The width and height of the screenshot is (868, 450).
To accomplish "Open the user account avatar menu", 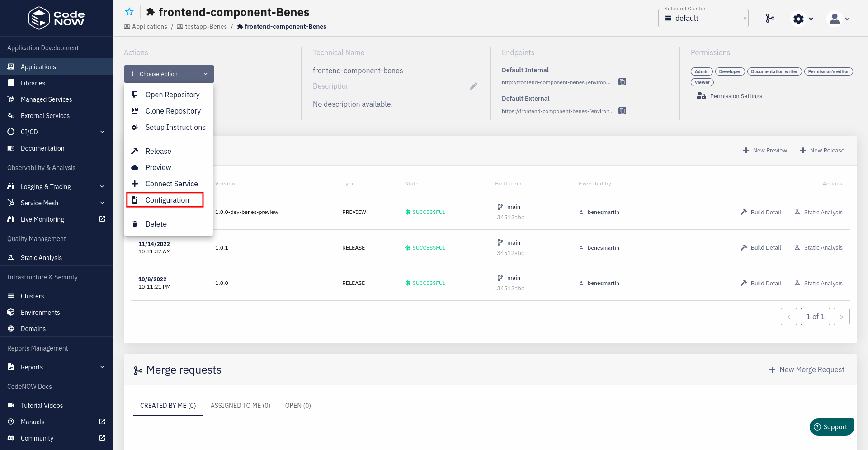I will pos(839,19).
